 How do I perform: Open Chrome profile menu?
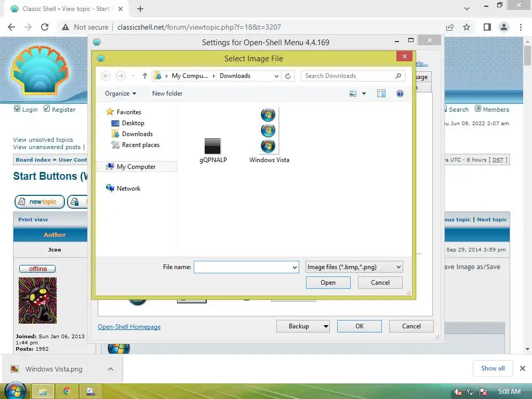click(x=504, y=27)
